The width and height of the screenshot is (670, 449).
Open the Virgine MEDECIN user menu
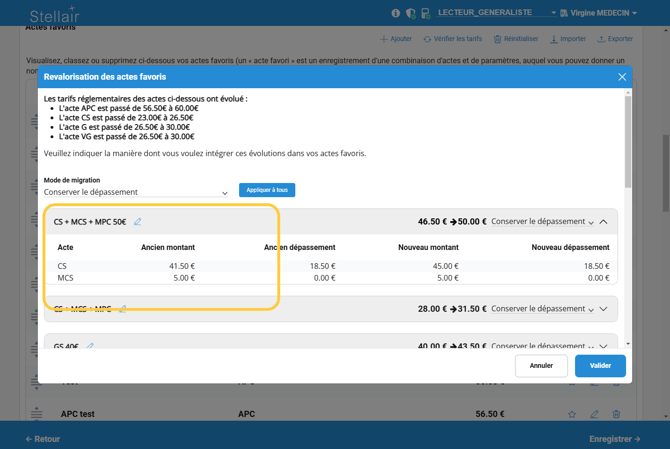[x=602, y=13]
